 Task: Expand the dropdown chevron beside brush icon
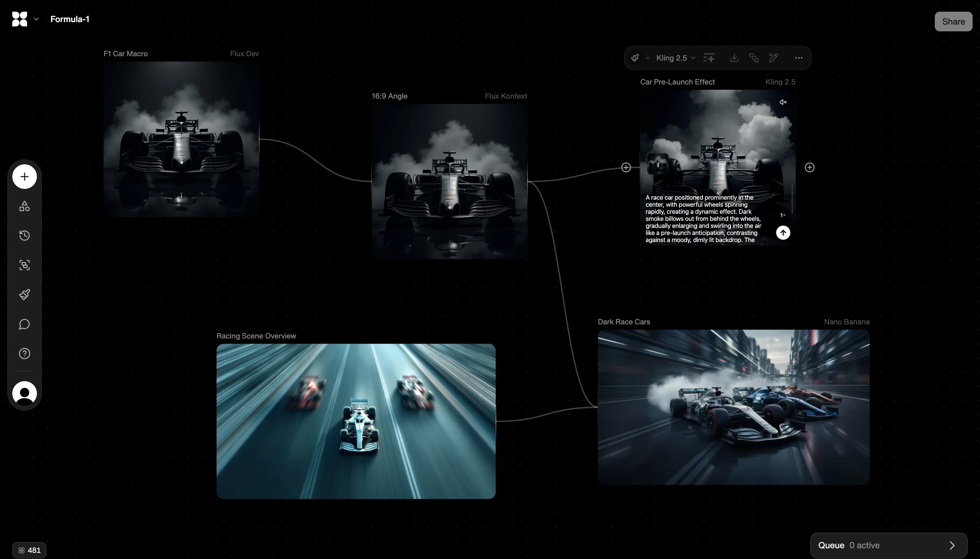648,58
